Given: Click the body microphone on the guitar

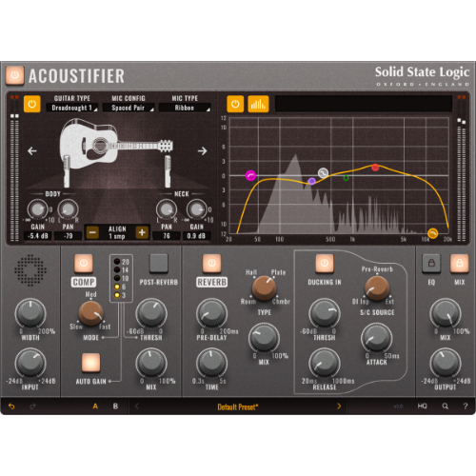Looking at the screenshot, I should (x=67, y=170).
